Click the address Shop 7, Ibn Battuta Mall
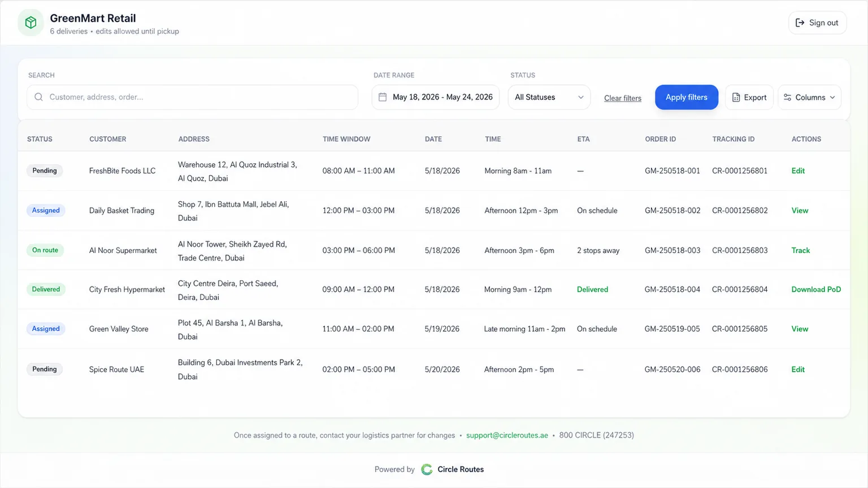The width and height of the screenshot is (868, 488). click(x=233, y=211)
